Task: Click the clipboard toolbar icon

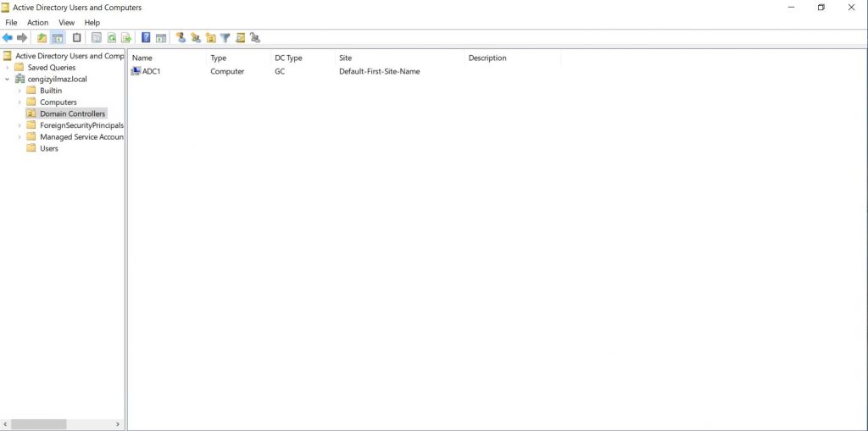Action: tap(77, 37)
